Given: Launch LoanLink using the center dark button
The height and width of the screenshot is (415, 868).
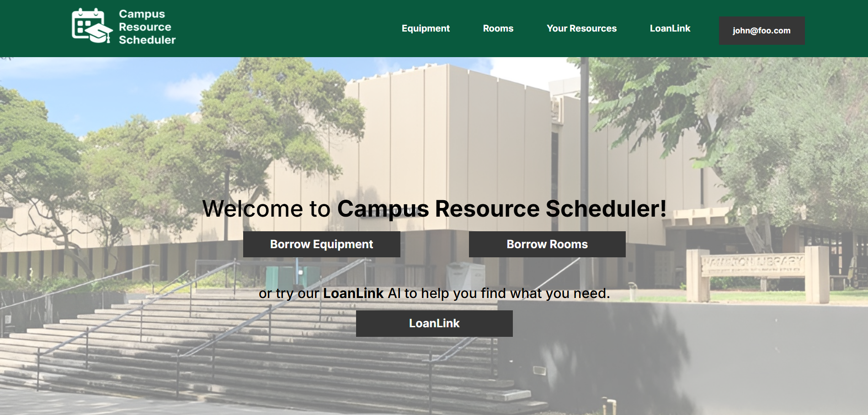Looking at the screenshot, I should (x=434, y=324).
